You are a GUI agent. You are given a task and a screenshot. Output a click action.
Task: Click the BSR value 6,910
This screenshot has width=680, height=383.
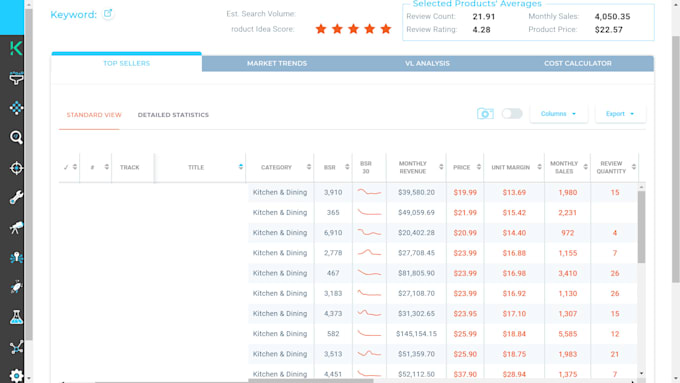(x=333, y=233)
